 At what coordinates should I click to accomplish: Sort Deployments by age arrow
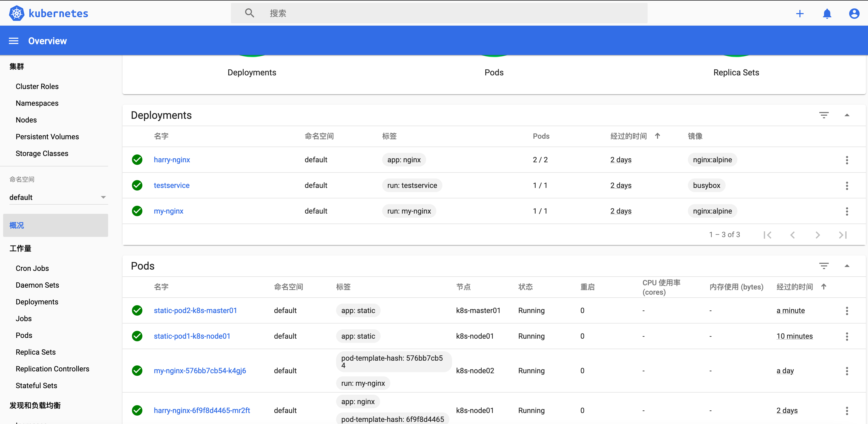click(x=657, y=136)
